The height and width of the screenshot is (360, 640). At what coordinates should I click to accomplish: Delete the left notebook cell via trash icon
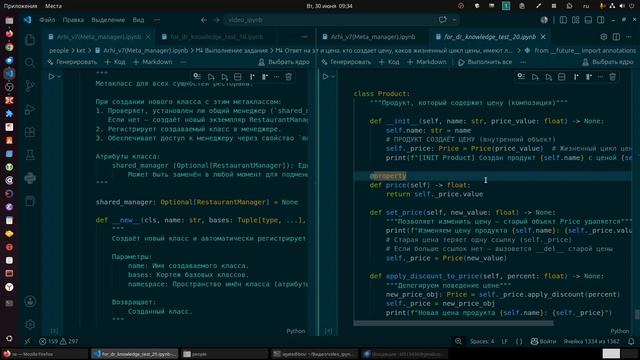tap(289, 77)
